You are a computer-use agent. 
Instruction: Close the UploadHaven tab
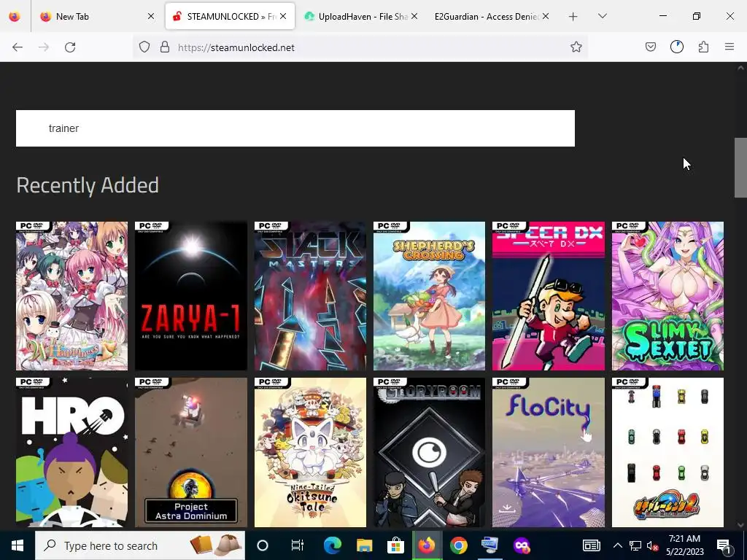(x=414, y=17)
